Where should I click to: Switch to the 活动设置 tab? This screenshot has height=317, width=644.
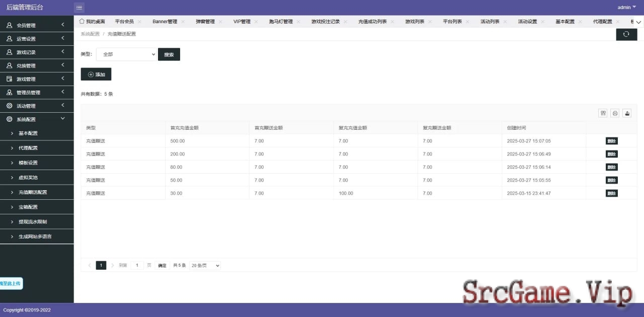527,22
